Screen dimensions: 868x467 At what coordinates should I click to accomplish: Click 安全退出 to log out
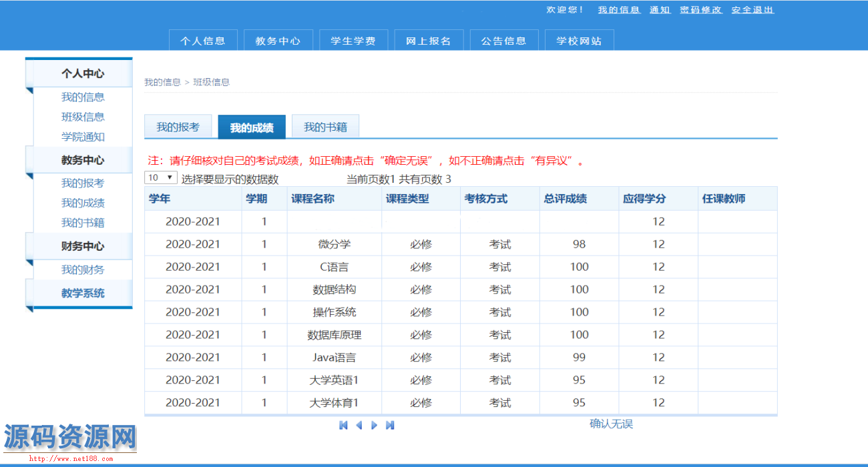coord(752,10)
